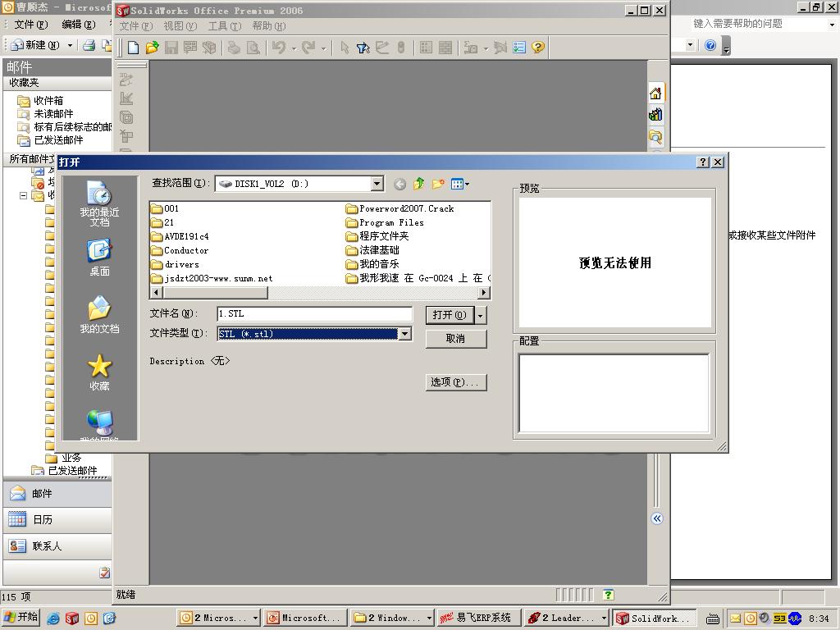Click Create New Folder icon in dialog
The image size is (840, 630).
[x=438, y=185]
